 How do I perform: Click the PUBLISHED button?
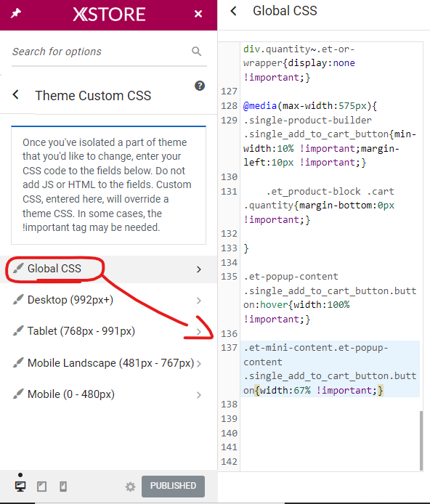(x=173, y=486)
